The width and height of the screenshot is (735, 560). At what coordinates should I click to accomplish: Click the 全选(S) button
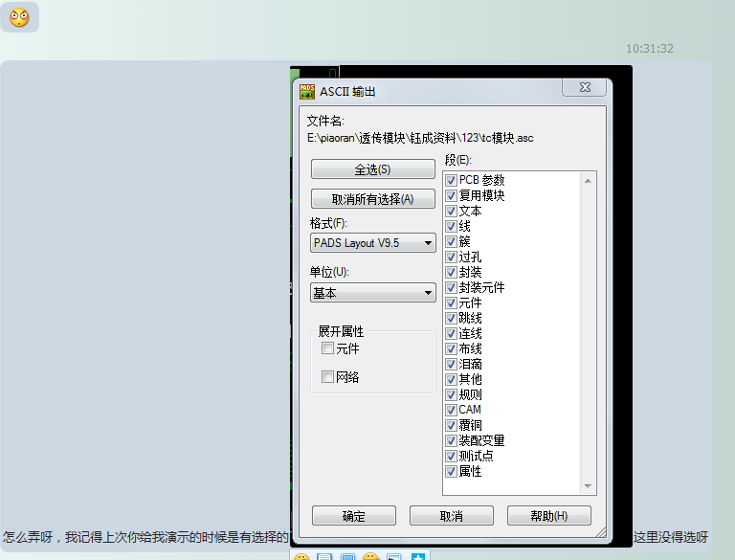click(x=372, y=169)
